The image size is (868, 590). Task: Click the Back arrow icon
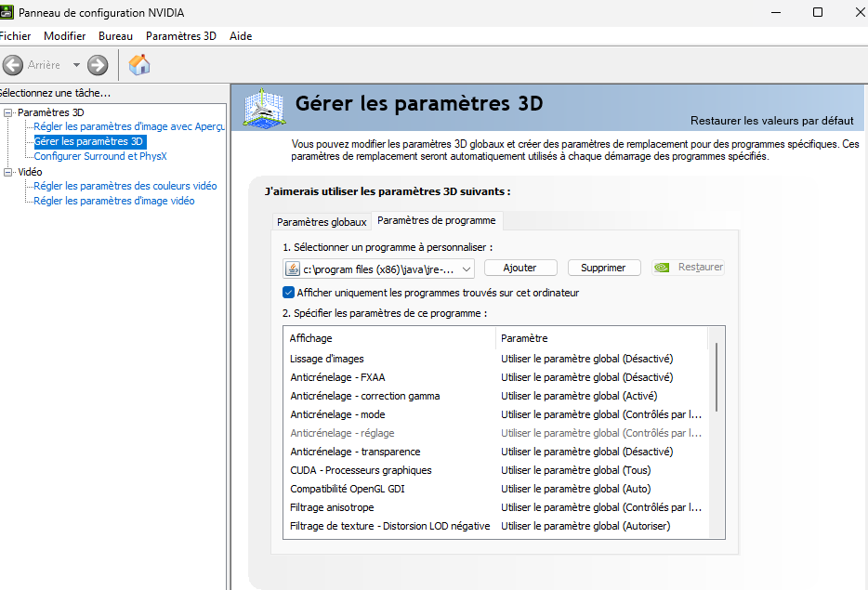tap(13, 65)
